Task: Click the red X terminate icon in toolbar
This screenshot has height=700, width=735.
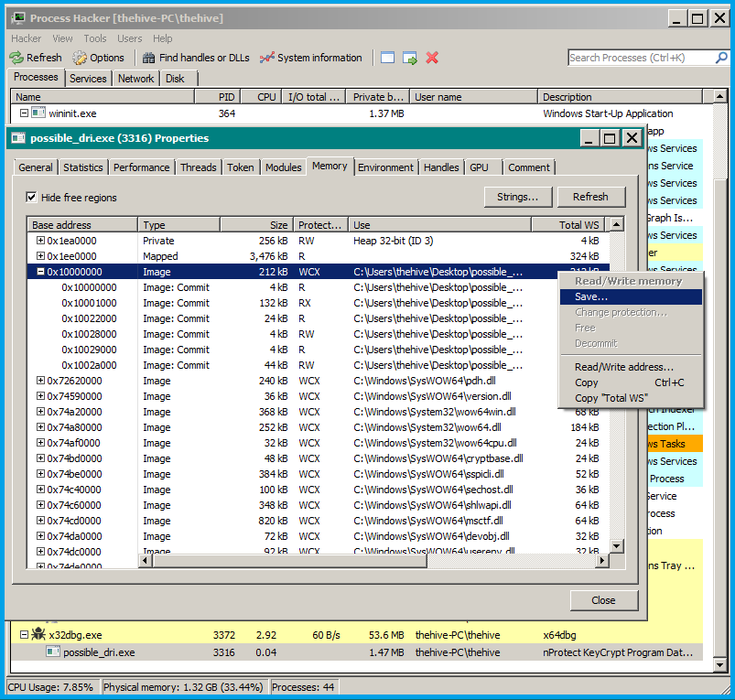Action: coord(432,58)
